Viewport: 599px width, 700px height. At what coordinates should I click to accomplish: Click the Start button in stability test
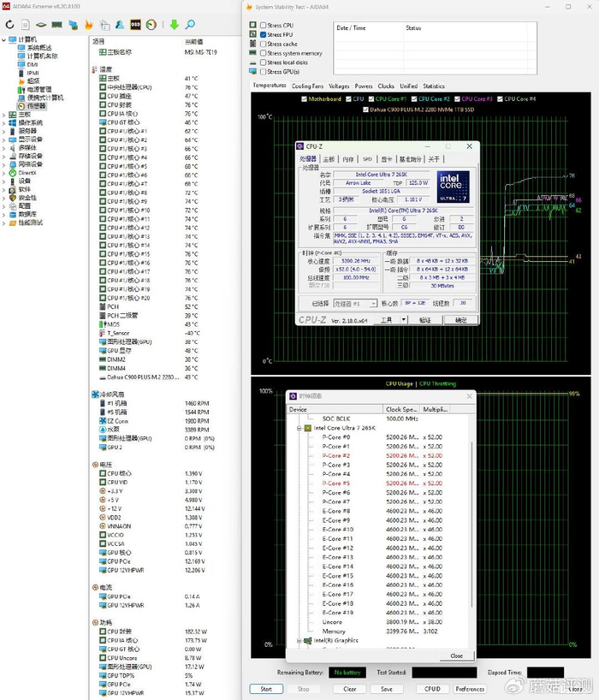point(266,689)
